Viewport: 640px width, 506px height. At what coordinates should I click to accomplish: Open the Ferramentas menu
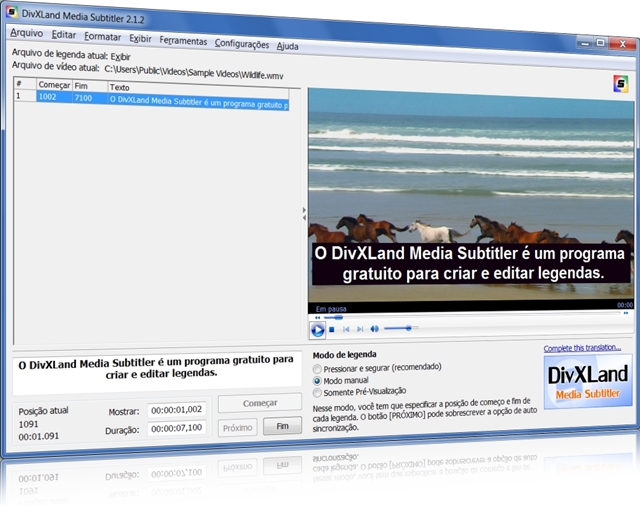tap(183, 41)
